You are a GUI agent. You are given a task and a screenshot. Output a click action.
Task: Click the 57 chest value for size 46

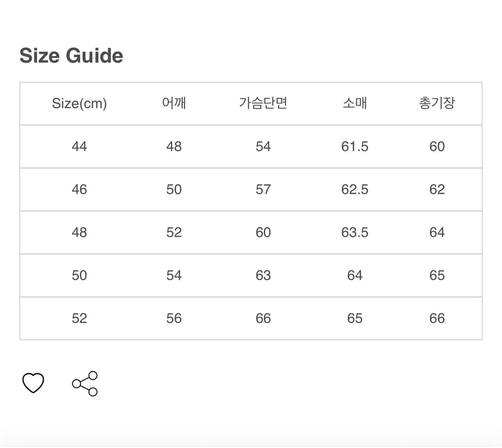tap(263, 189)
